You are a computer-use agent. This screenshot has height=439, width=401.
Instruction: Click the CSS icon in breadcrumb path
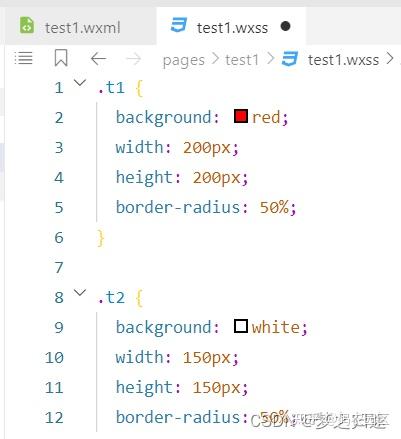tap(290, 59)
